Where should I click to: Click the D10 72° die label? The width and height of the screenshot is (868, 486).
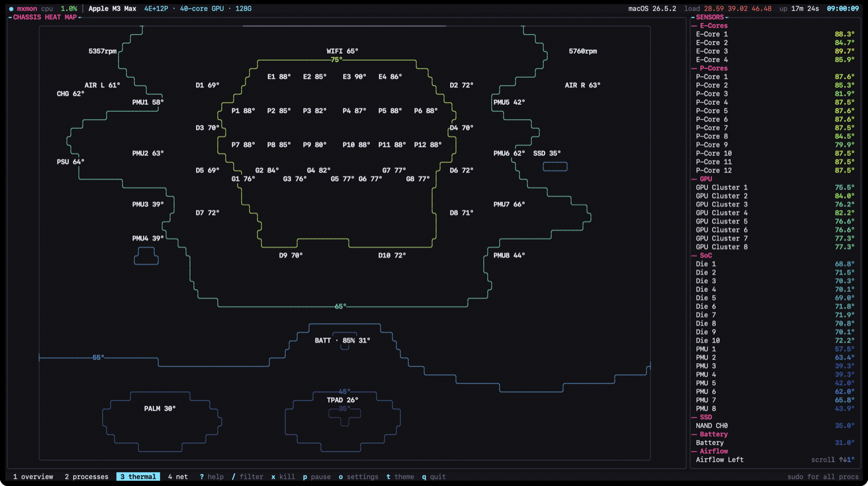392,255
